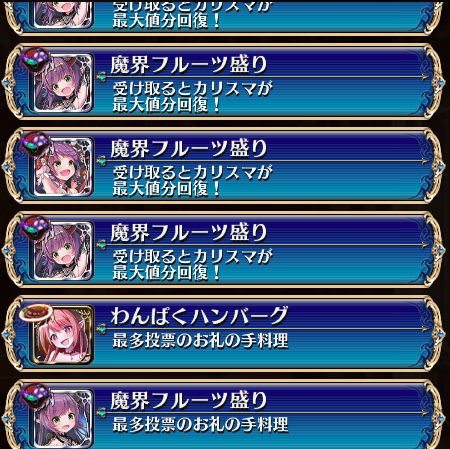The width and height of the screenshot is (450, 449).
Task: Select the pink-haired character portrait
Action: [x=63, y=334]
